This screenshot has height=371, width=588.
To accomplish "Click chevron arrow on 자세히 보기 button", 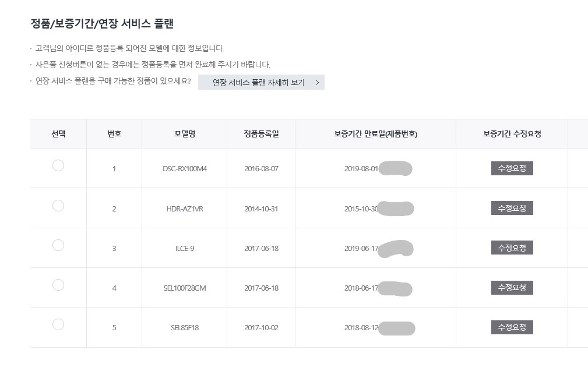I will (317, 83).
